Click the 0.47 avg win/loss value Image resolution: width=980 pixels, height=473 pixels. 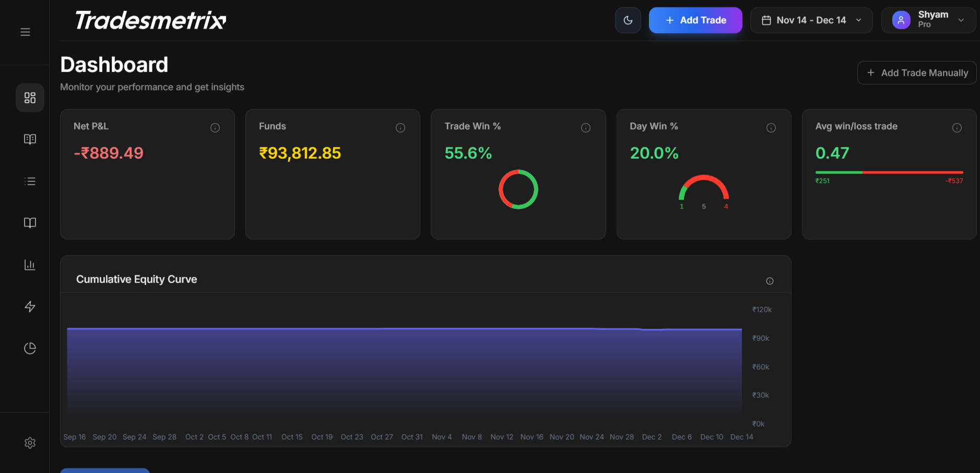832,153
